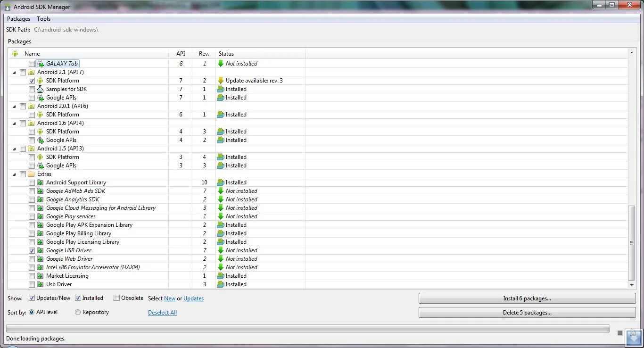Click the GALAXY Tab not-installed arrow icon

pyautogui.click(x=221, y=64)
